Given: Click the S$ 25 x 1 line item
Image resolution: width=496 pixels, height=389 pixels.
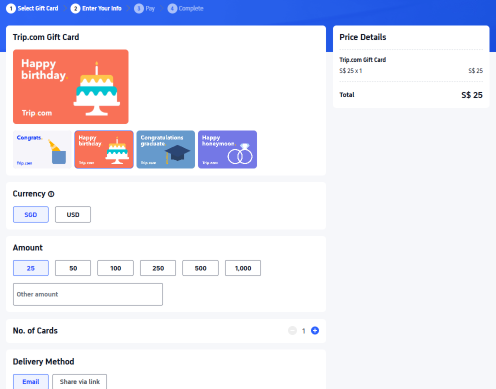Looking at the screenshot, I should click(351, 71).
